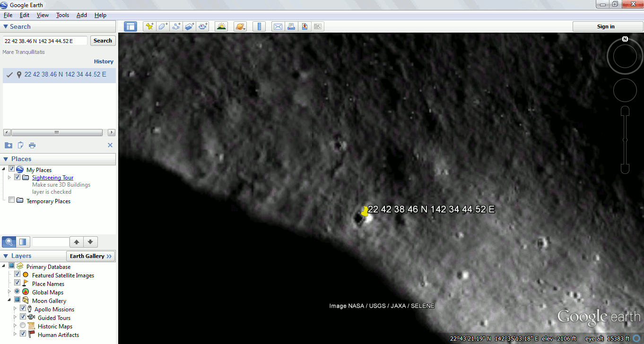Save search results to My Places icon
Viewport: 644px width, 344px height.
coord(8,145)
